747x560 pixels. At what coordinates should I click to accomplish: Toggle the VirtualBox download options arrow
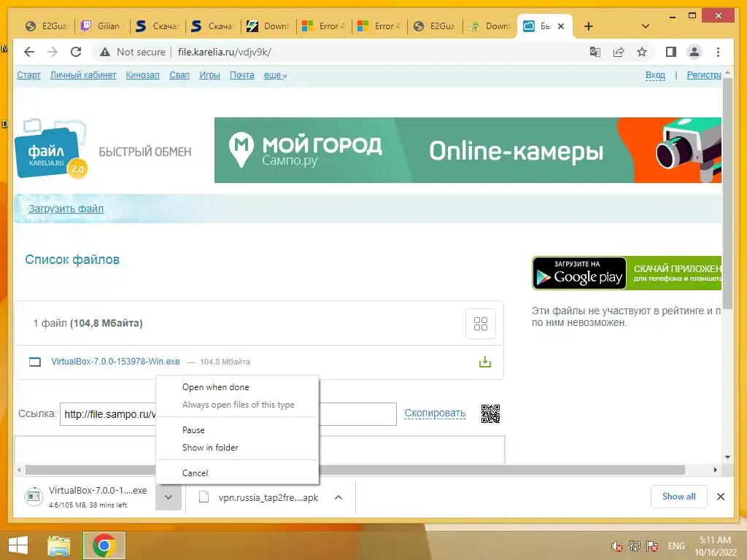point(169,497)
